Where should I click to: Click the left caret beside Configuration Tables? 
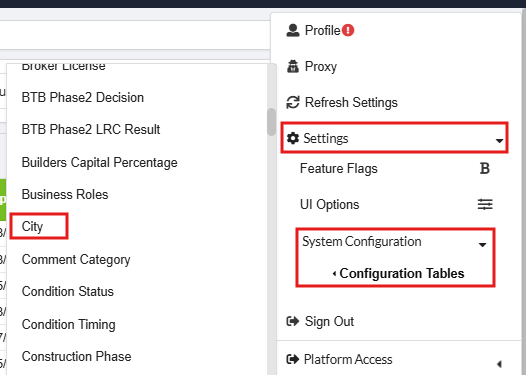point(334,274)
